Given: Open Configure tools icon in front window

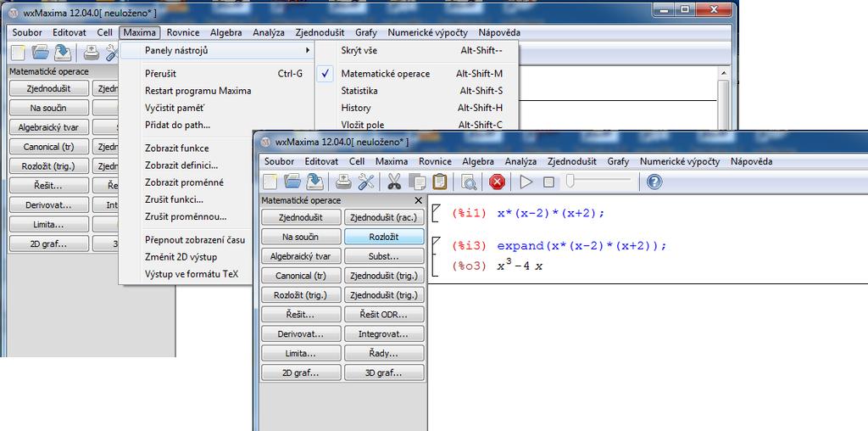Looking at the screenshot, I should coord(366,182).
